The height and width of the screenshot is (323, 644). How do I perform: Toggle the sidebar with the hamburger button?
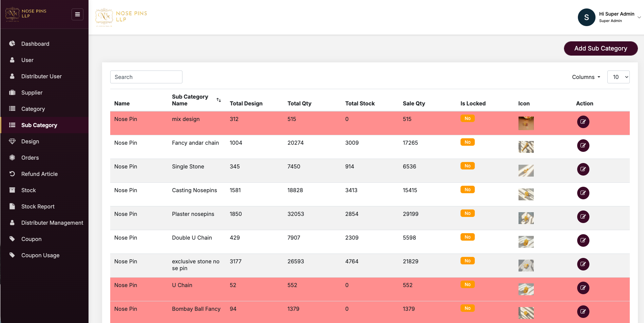pyautogui.click(x=77, y=14)
